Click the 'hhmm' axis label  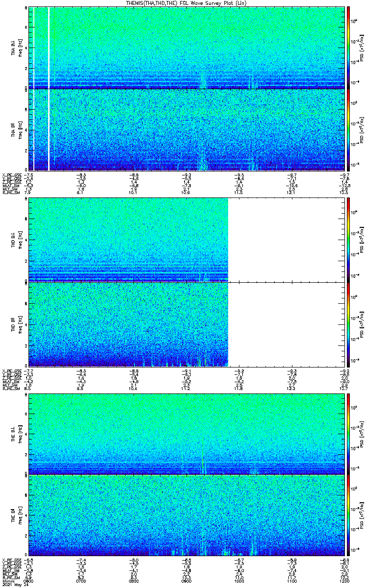pyautogui.click(x=8, y=580)
